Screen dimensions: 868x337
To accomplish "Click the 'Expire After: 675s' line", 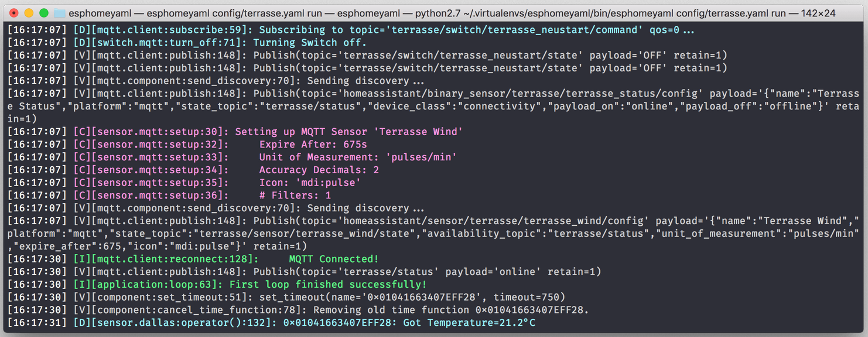I will (x=313, y=145).
